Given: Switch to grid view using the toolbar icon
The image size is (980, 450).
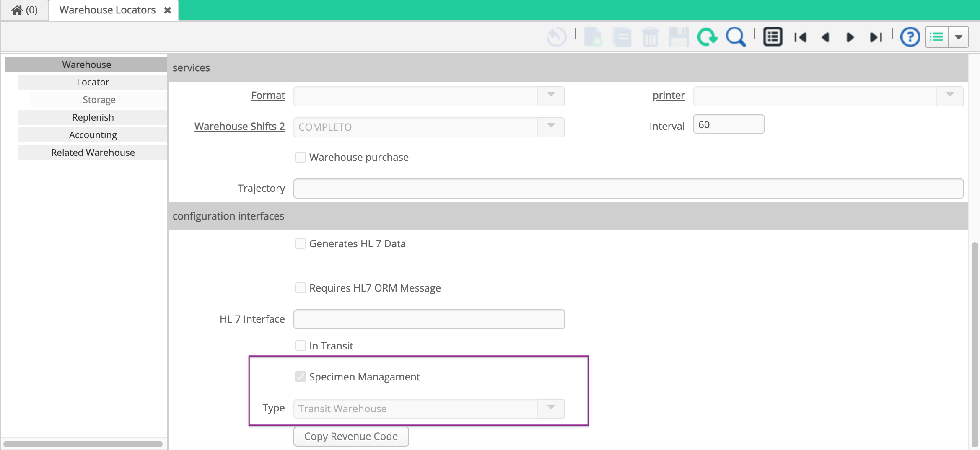Looking at the screenshot, I should coord(772,37).
